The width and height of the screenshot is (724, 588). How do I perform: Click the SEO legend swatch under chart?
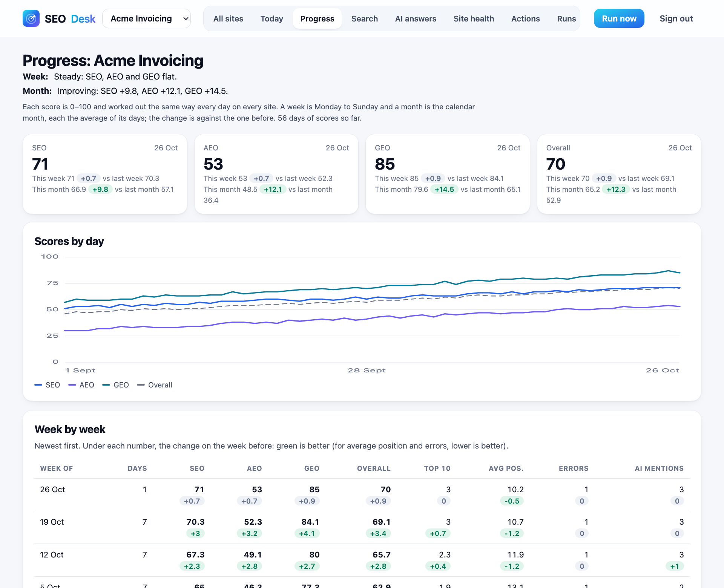click(38, 385)
